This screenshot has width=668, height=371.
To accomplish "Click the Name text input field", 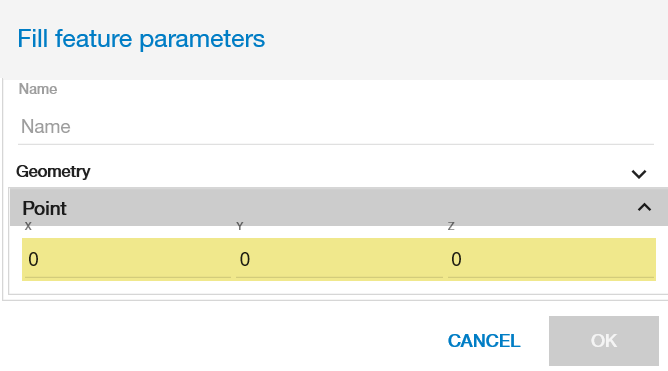I will click(336, 127).
